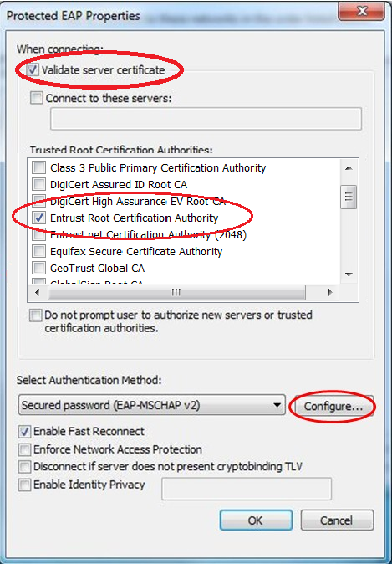This screenshot has height=564, width=392.
Task: Click the vertical scrollbar thumb in list
Action: click(349, 197)
